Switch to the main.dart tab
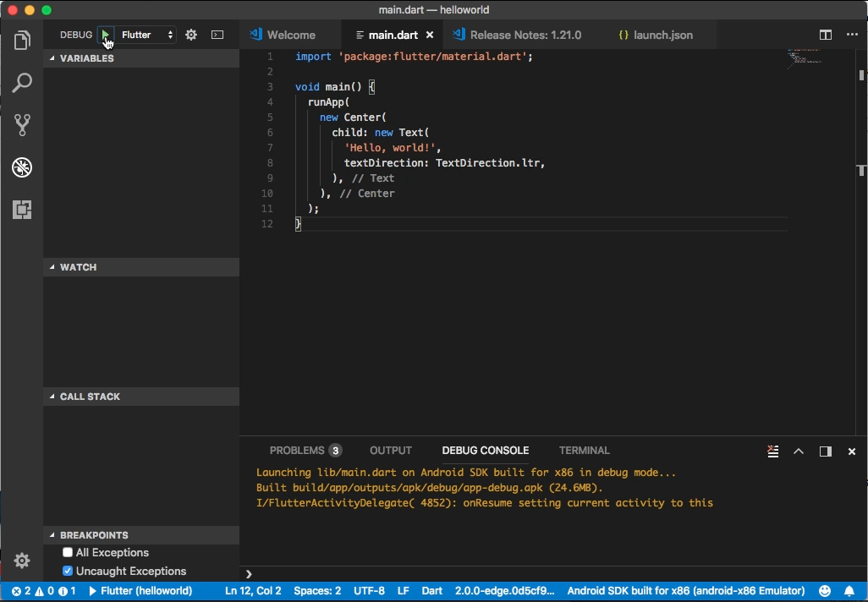Viewport: 868px width, 602px height. 393,35
